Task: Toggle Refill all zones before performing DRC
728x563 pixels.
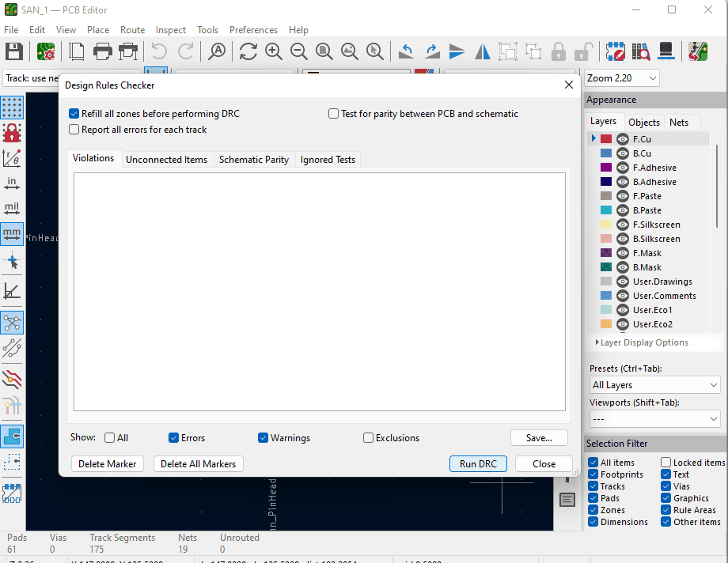Action: pos(154,114)
